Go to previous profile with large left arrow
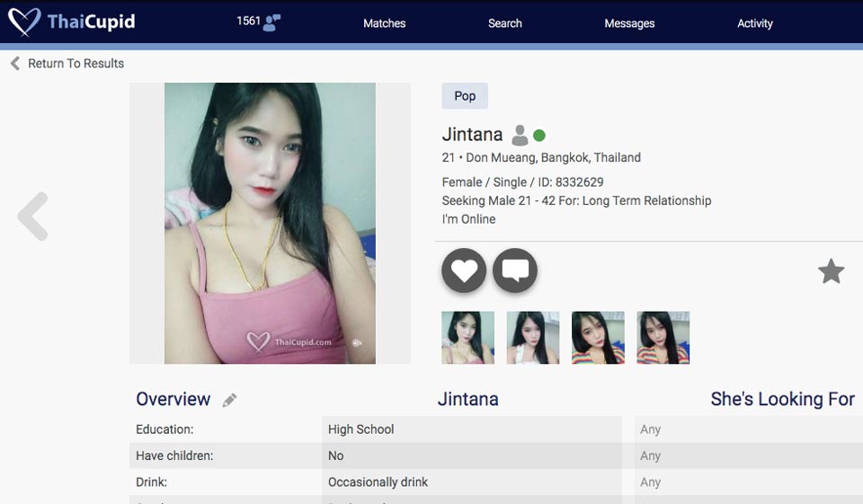This screenshot has height=504, width=863. [x=33, y=217]
